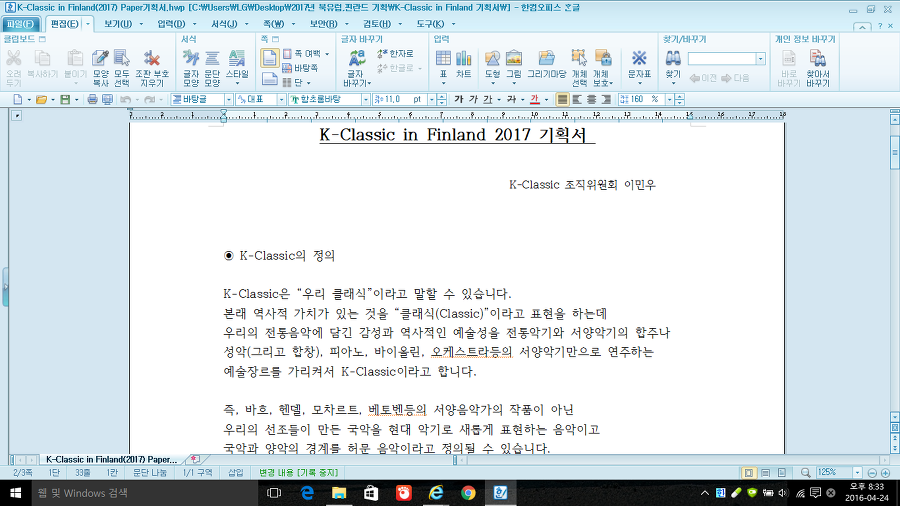The height and width of the screenshot is (506, 900).
Task: Open the line spacing 160% dropdown
Action: pyautogui.click(x=669, y=99)
